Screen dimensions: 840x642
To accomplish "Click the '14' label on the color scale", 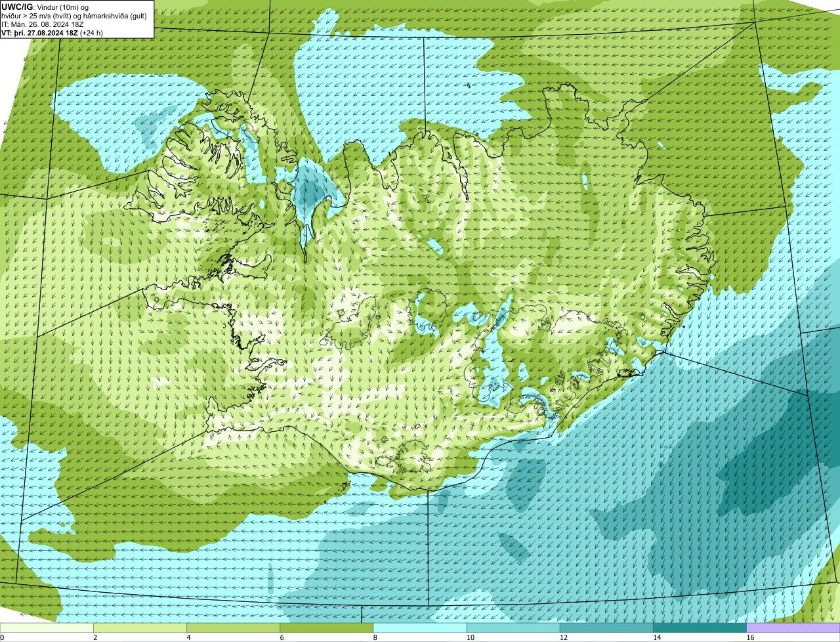I will click(x=657, y=637).
